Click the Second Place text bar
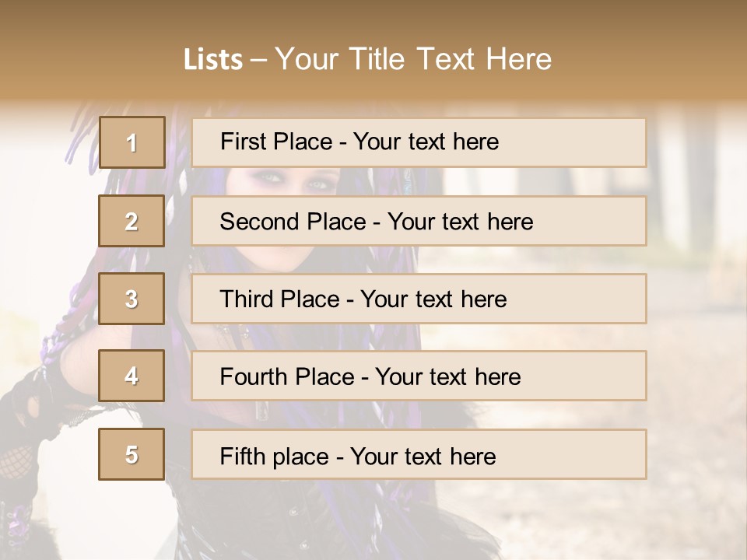The width and height of the screenshot is (747, 560). point(419,221)
